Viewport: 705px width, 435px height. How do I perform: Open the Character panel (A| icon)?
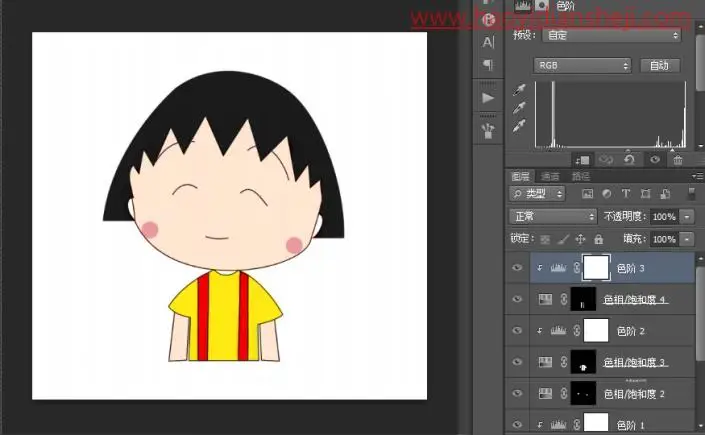pos(488,42)
